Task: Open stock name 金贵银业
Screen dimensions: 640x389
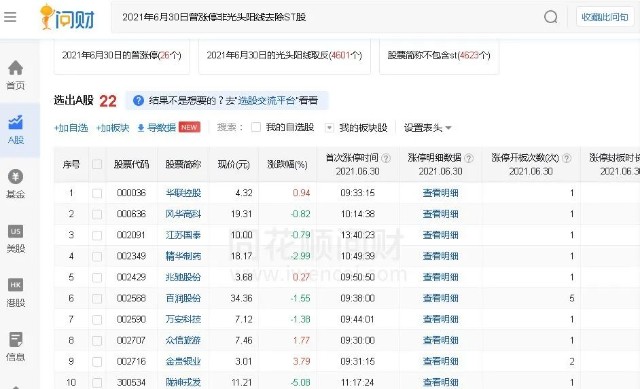Action: click(x=183, y=362)
